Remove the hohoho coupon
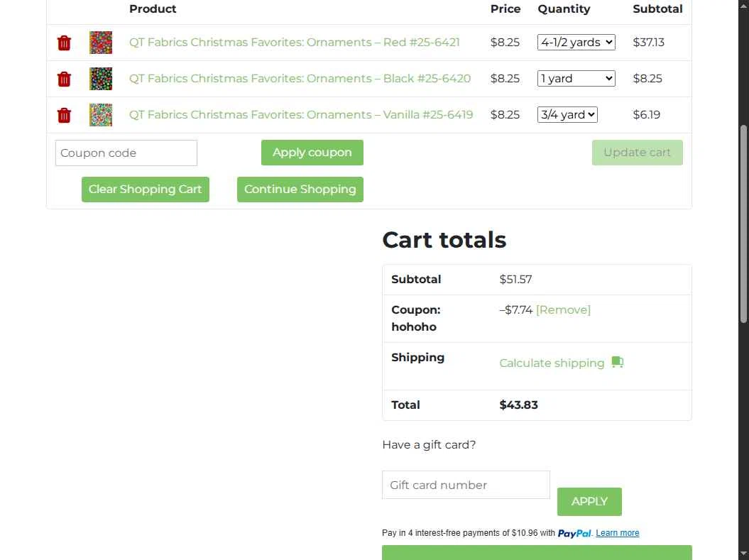 pos(563,310)
